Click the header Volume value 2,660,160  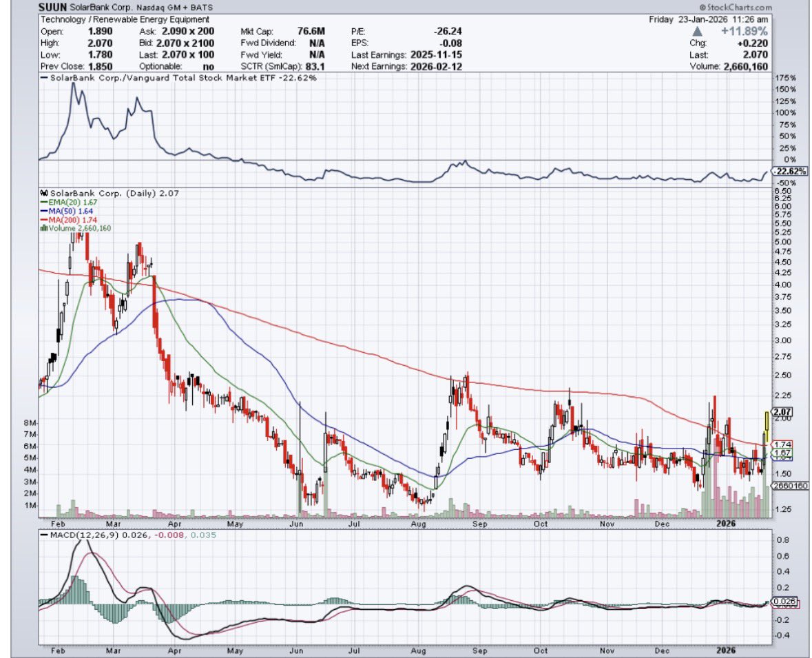pyautogui.click(x=745, y=66)
